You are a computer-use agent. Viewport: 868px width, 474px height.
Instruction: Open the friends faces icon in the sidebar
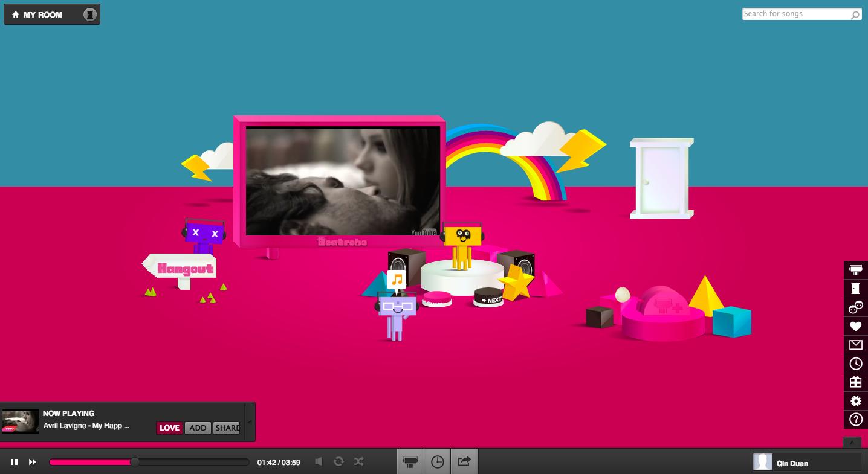(856, 307)
